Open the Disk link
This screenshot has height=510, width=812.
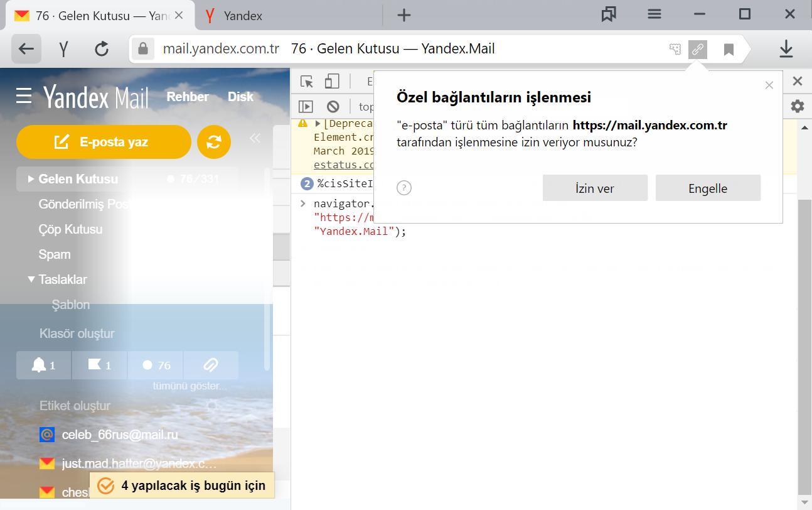click(240, 97)
